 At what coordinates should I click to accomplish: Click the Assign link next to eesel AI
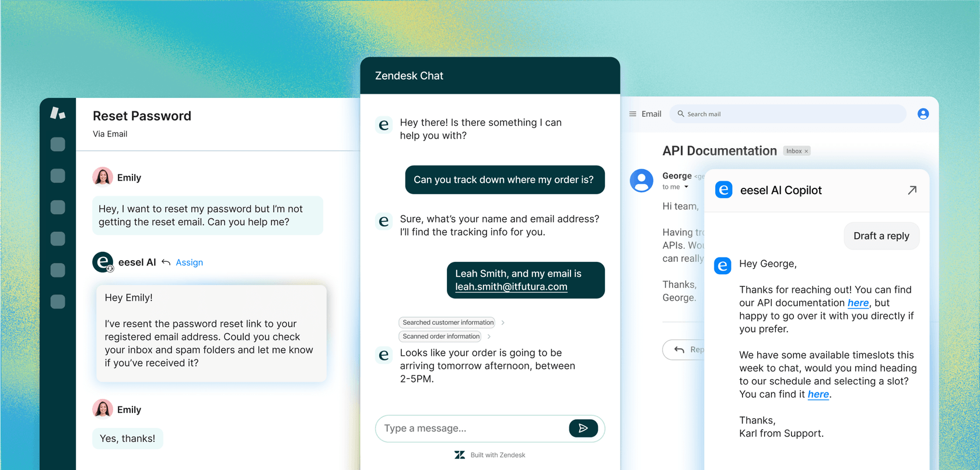(x=189, y=262)
